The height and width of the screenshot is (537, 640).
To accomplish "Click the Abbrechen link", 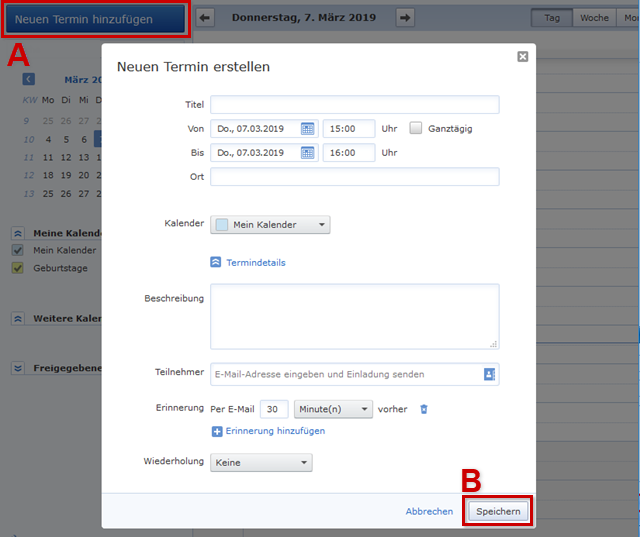I will pos(429,511).
